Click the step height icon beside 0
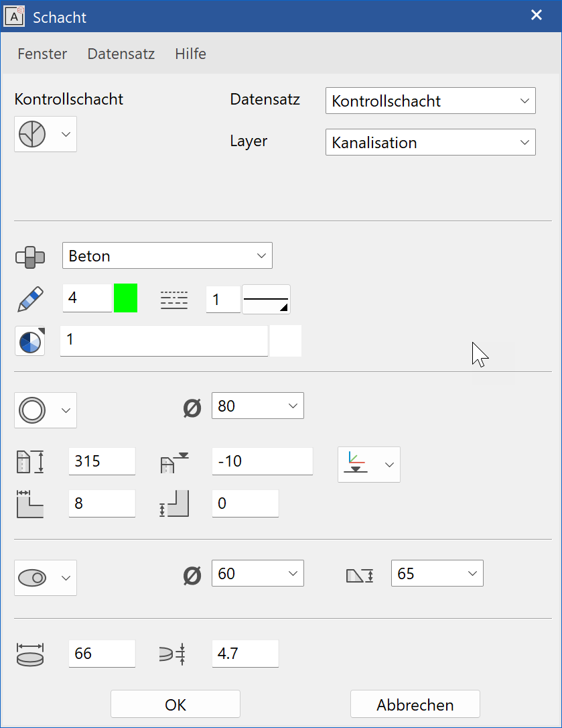Viewport: 562px width, 728px height. [x=174, y=503]
